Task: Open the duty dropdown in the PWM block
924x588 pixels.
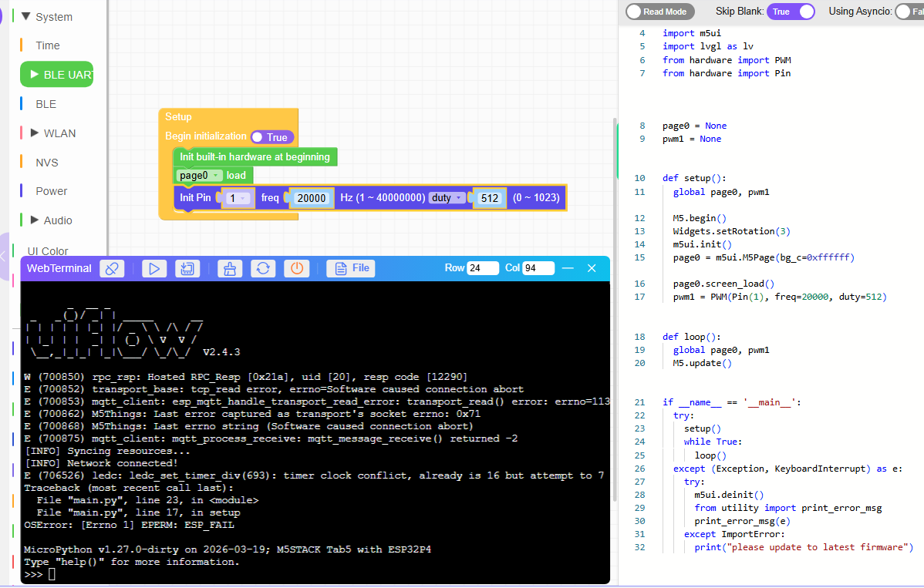Action: tap(447, 198)
